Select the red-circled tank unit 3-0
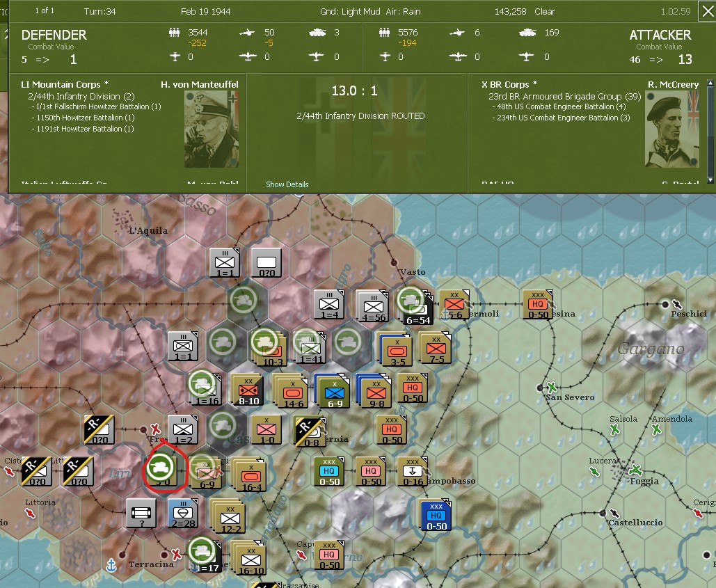The width and height of the screenshot is (716, 588). [162, 470]
